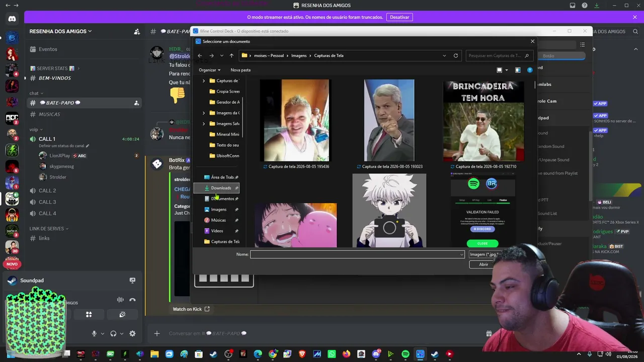This screenshot has height=362, width=644.
Task: Click Abrir to open the file
Action: pos(484,264)
